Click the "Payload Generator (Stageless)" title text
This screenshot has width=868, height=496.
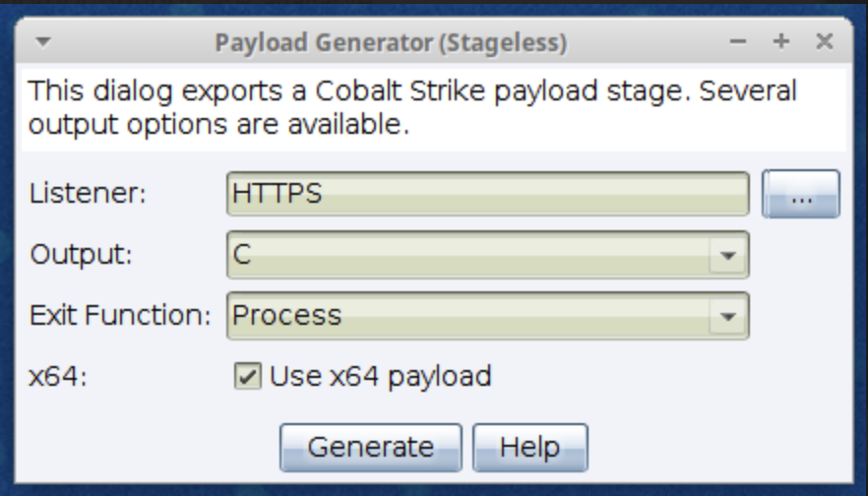[391, 43]
